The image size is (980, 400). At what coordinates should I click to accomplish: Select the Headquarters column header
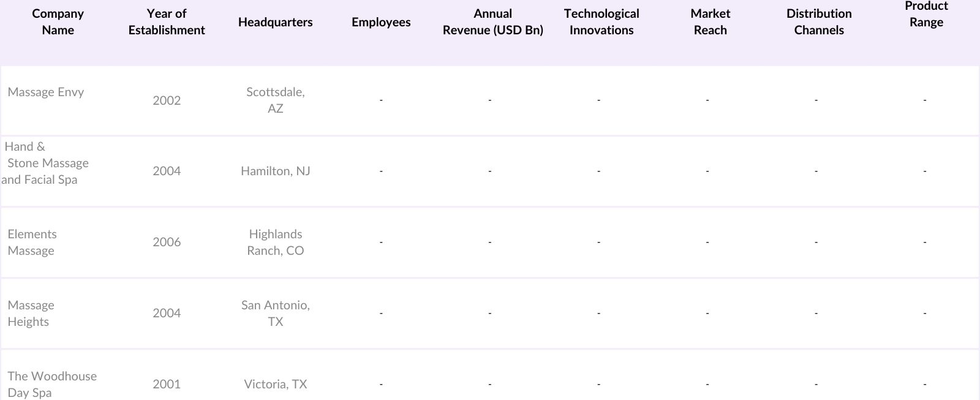click(x=275, y=22)
